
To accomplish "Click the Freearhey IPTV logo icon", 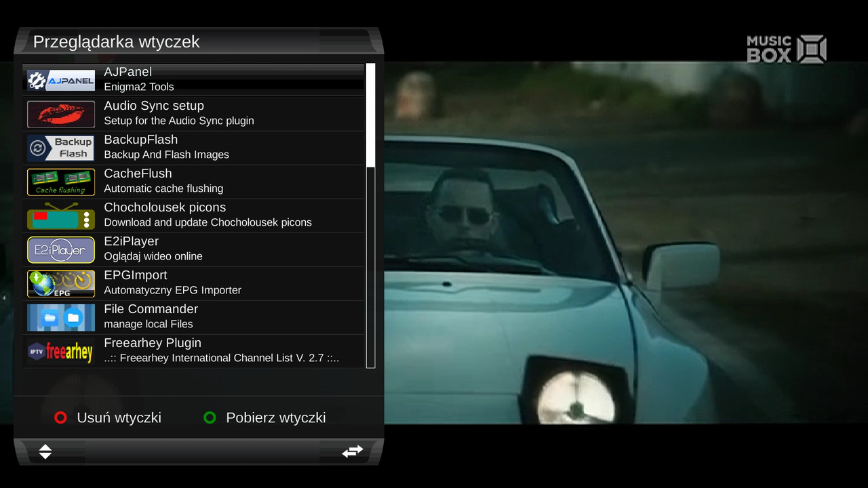I will coord(61,352).
